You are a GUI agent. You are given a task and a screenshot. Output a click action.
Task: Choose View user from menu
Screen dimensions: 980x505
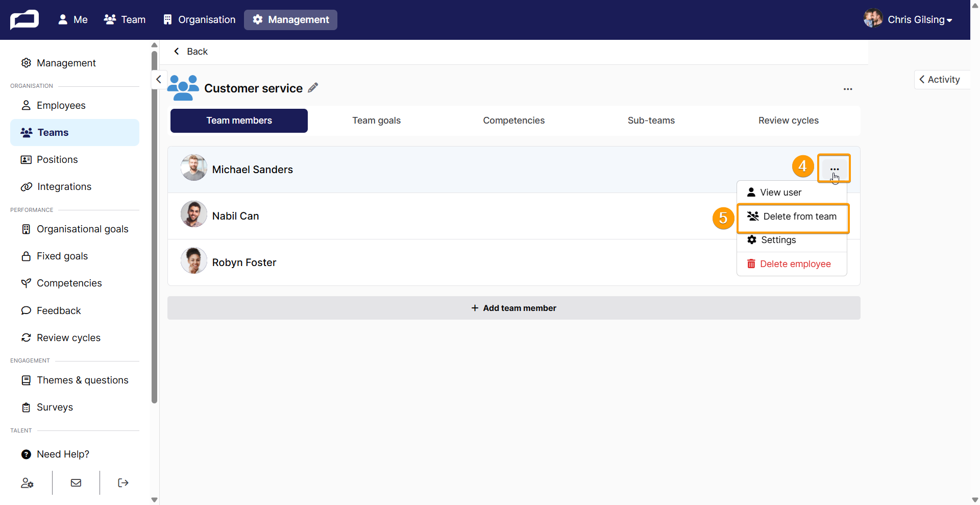coord(792,193)
